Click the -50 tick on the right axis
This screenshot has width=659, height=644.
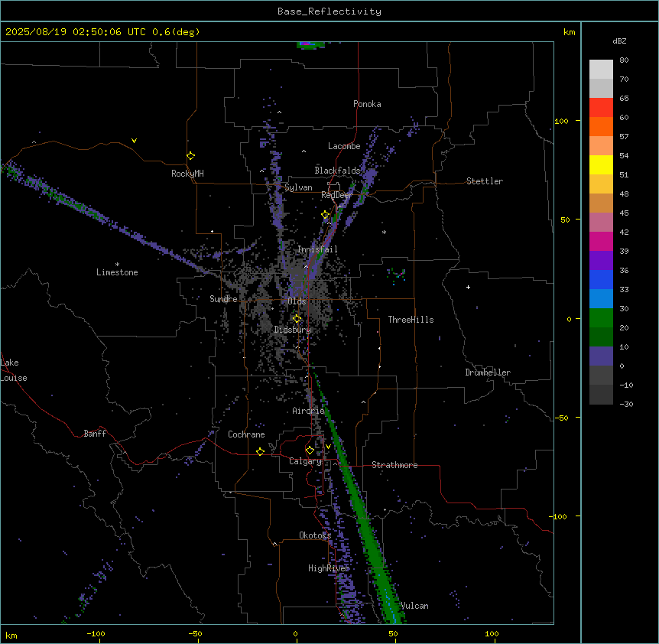click(x=561, y=418)
